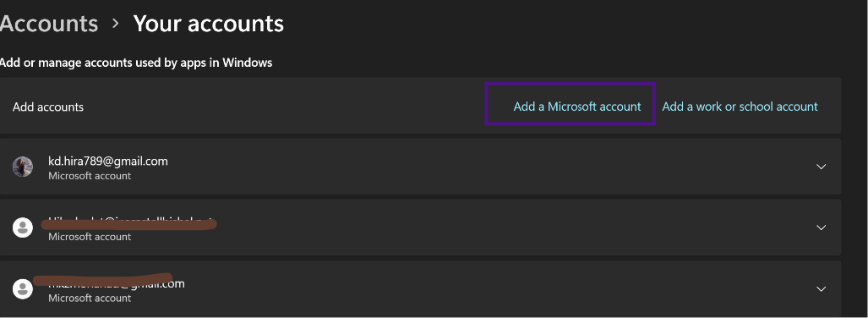Click Add a work or school account
Screen dimensions: 868x318
coord(740,107)
